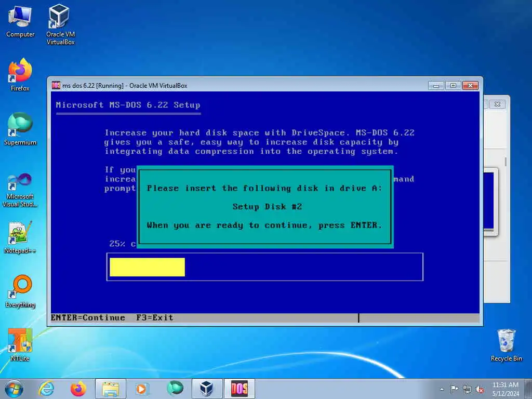The width and height of the screenshot is (532, 399).
Task: Select the Everything search desktop shortcut
Action: tap(20, 291)
